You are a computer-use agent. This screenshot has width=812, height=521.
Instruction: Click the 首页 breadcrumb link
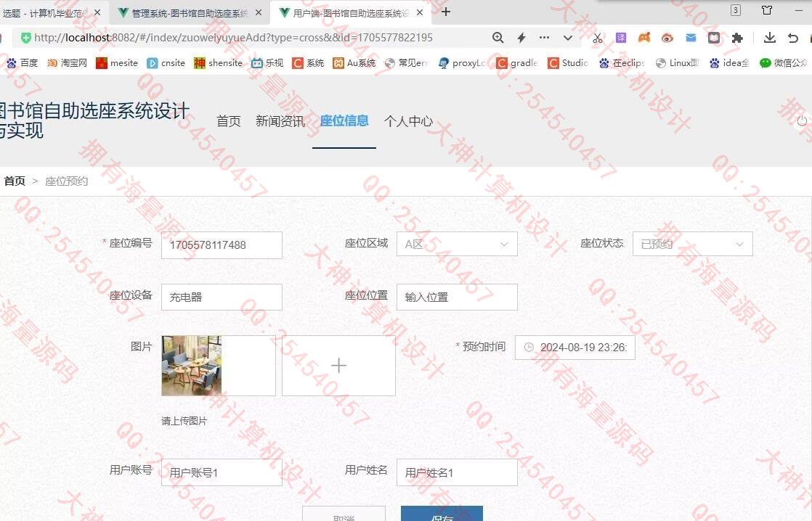15,181
